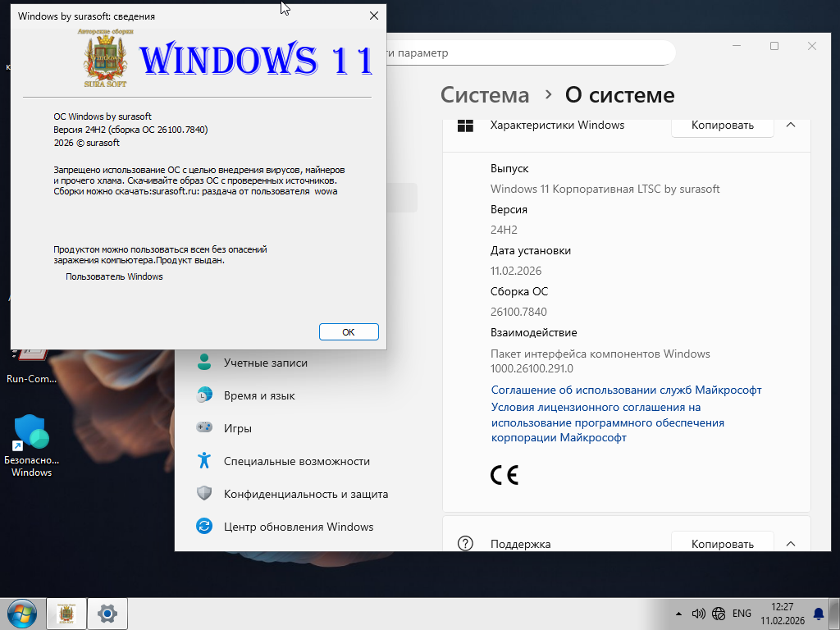
Task: Click the Взаимодействие label in specifications
Action: tap(533, 333)
